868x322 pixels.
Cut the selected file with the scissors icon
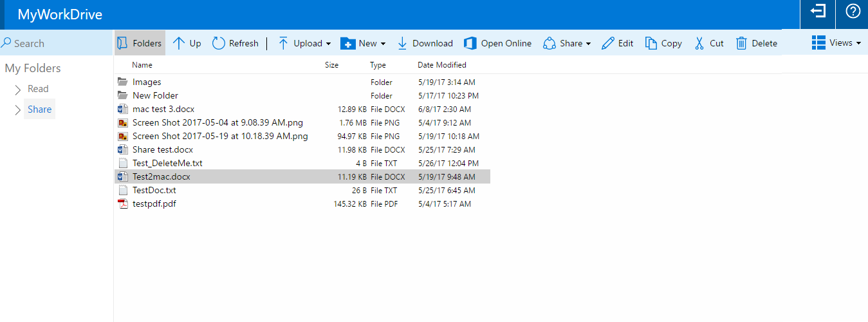click(x=699, y=43)
